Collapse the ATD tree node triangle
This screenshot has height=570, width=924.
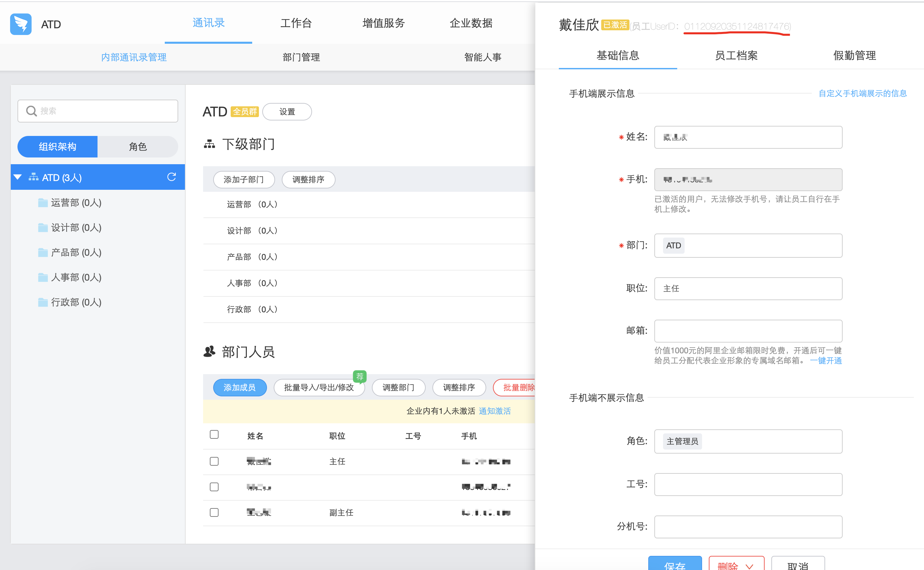tap(18, 177)
